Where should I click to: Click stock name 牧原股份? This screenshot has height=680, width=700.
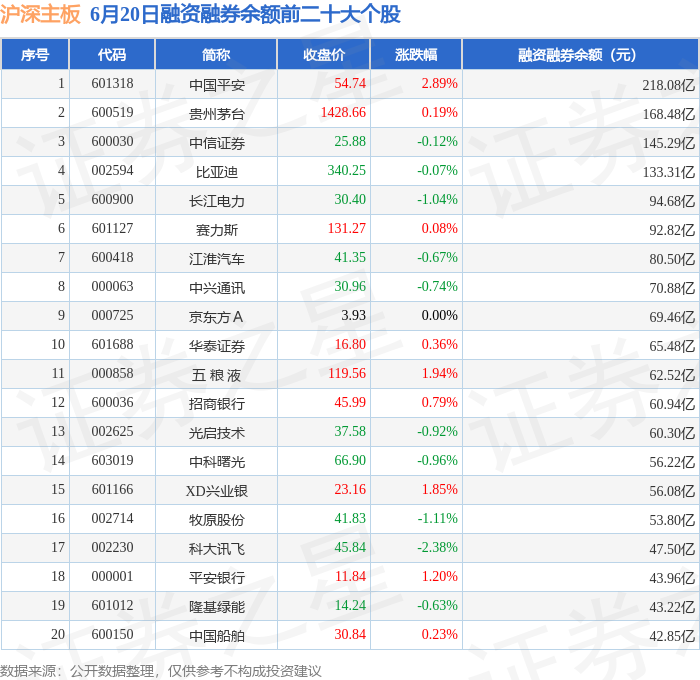point(217,520)
